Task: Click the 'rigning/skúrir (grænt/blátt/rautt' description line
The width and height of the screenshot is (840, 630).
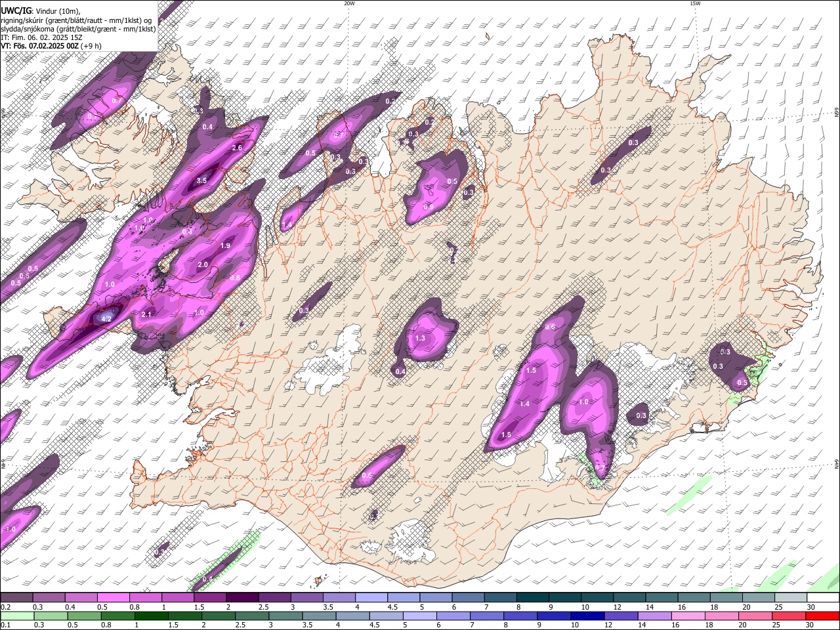Action: [x=76, y=20]
